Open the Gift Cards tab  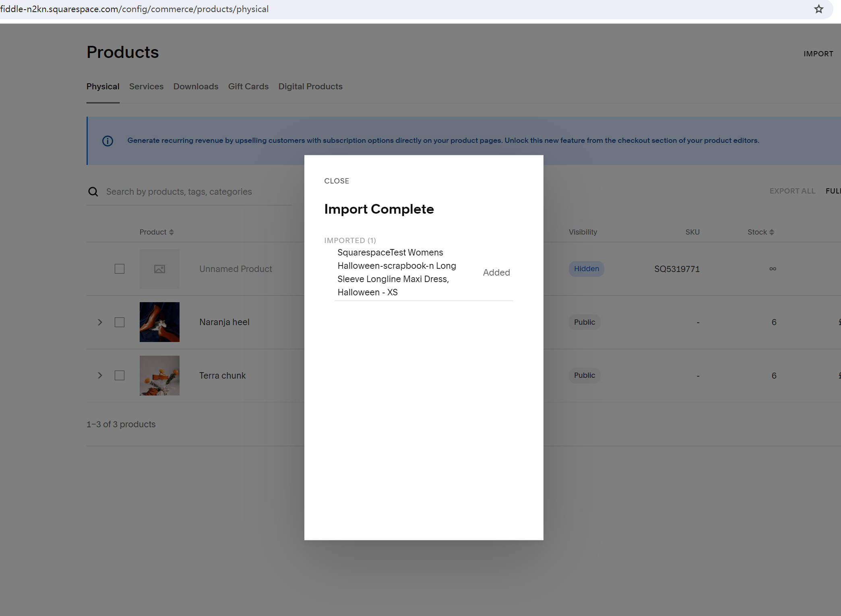[x=248, y=87]
